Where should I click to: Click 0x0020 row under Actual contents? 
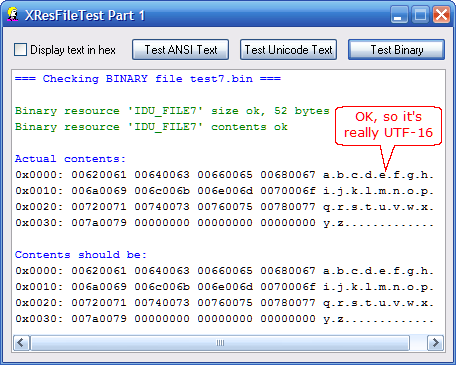click(x=224, y=207)
